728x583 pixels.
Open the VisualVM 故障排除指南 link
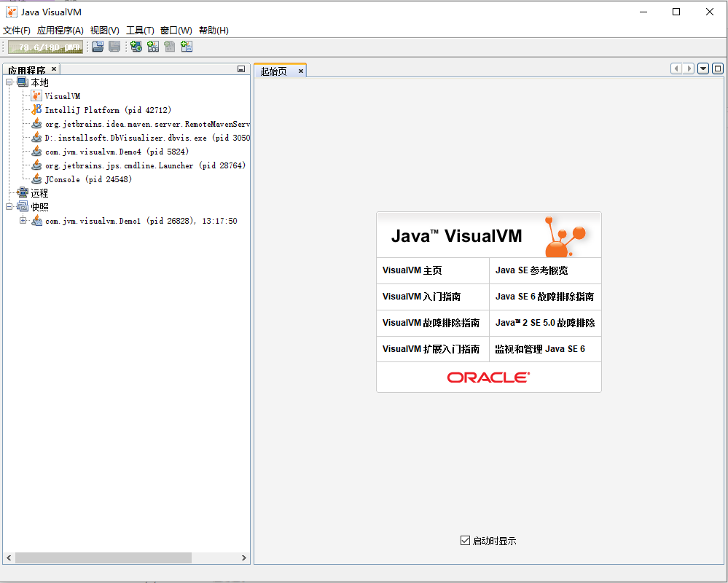(x=431, y=323)
